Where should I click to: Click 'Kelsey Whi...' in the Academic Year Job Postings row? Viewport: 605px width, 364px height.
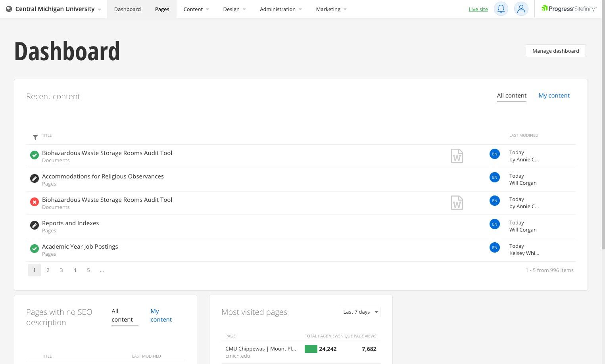(x=524, y=253)
